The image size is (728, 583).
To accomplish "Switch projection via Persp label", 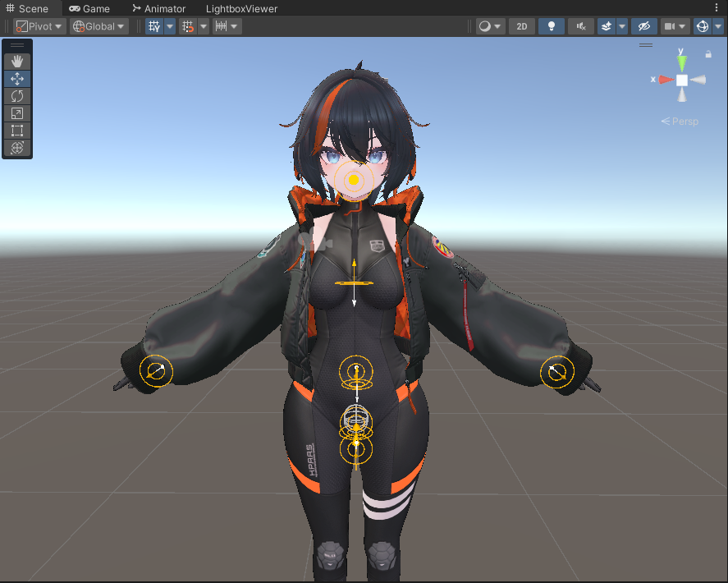I will [x=680, y=122].
